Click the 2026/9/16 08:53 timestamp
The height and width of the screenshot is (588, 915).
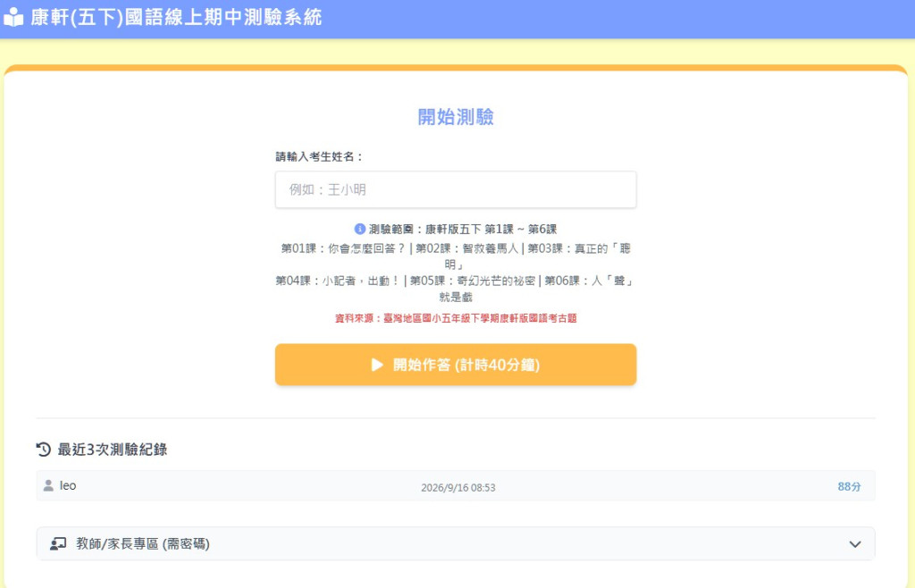458,488
